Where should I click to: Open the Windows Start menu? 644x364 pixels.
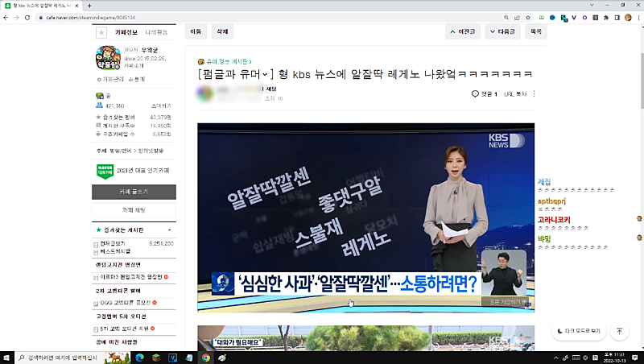pyautogui.click(x=6, y=358)
